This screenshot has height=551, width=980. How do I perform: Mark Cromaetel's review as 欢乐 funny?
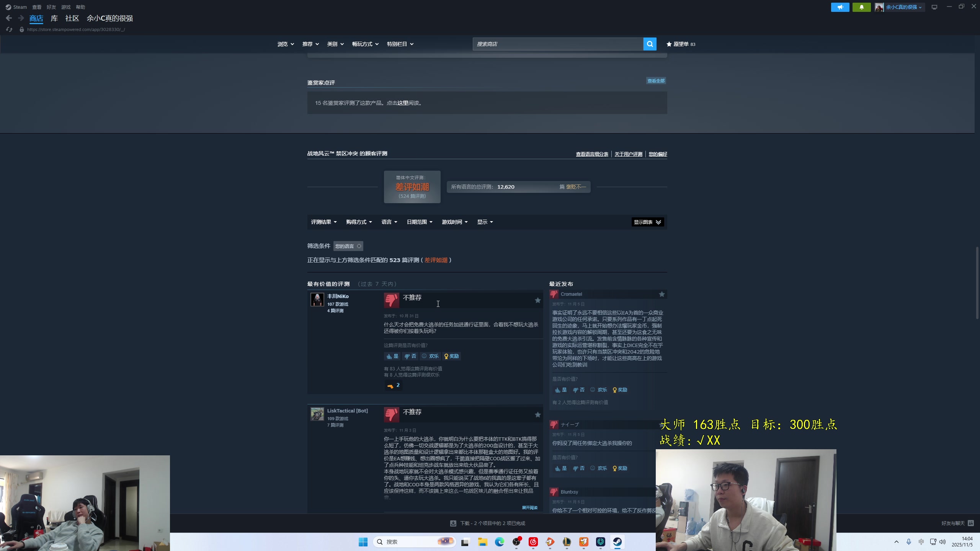click(599, 390)
